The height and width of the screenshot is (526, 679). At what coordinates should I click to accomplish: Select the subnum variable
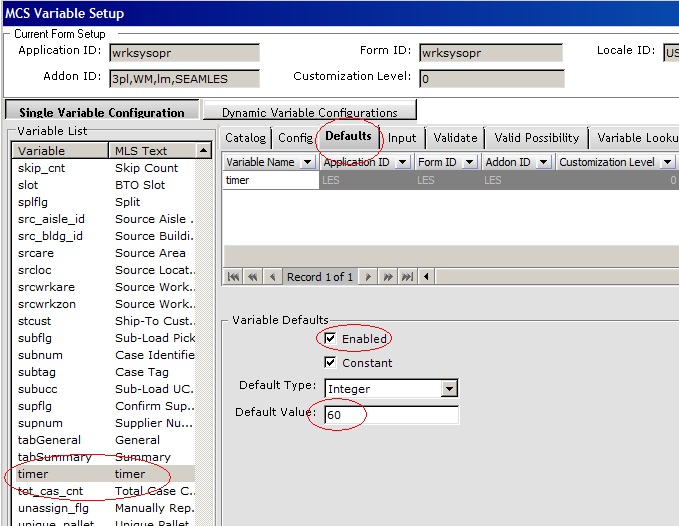click(x=104, y=355)
